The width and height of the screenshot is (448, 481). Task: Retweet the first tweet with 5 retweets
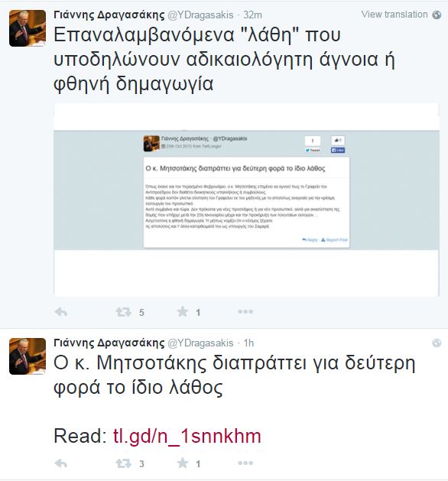[x=124, y=312]
